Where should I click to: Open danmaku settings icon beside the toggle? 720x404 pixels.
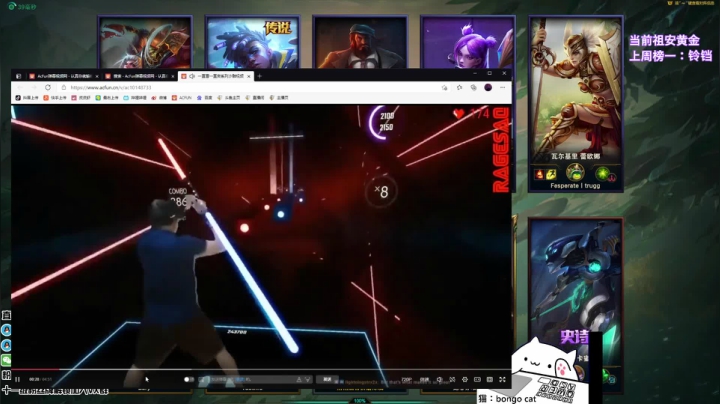[x=202, y=379]
